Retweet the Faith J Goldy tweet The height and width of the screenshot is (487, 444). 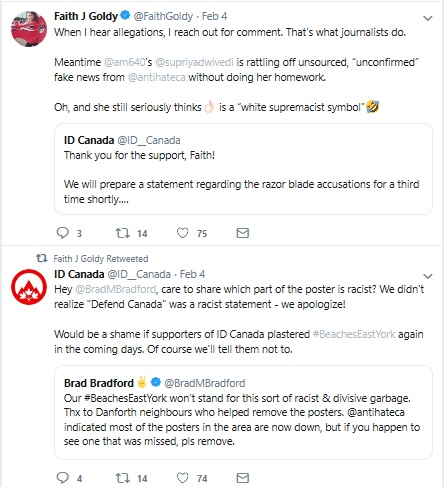pos(122,233)
